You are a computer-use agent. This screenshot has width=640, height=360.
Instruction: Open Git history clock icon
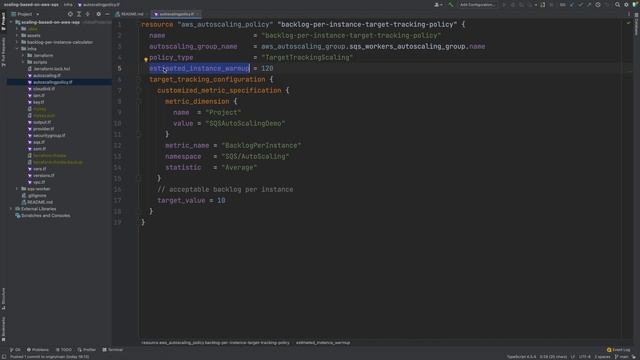coord(598,5)
